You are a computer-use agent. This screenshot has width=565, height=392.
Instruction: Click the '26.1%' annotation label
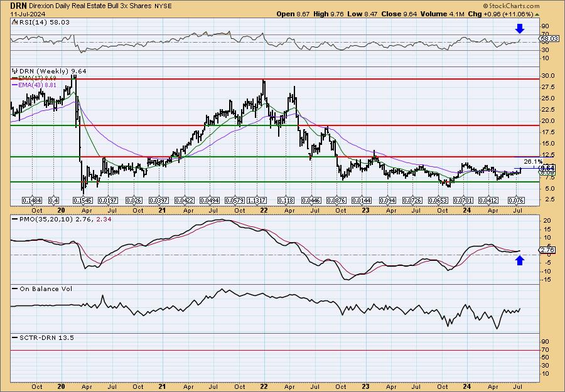pyautogui.click(x=533, y=162)
